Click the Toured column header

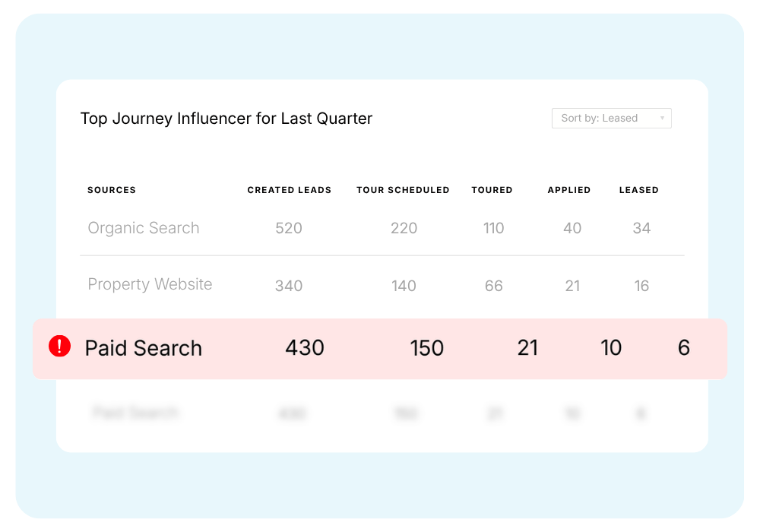tap(492, 190)
